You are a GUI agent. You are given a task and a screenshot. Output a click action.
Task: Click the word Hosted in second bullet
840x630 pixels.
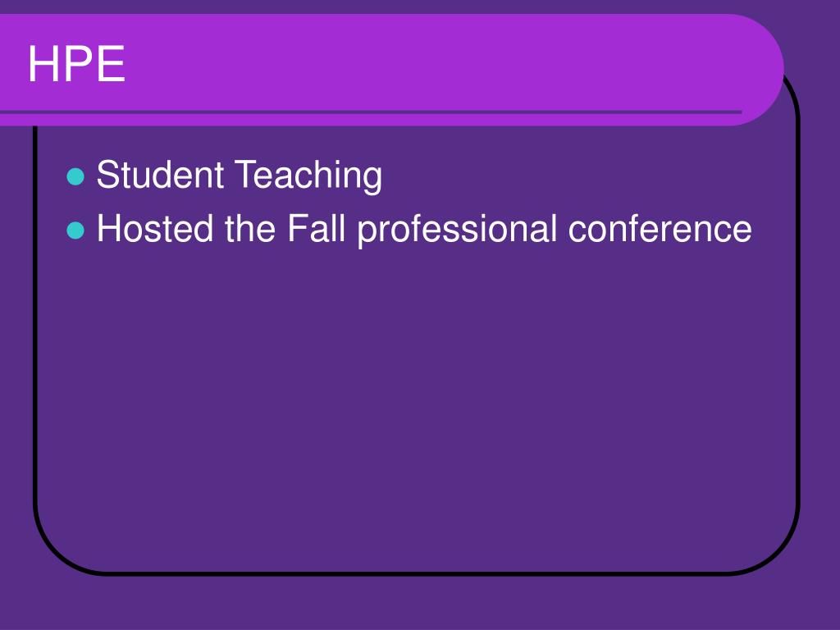coord(155,229)
